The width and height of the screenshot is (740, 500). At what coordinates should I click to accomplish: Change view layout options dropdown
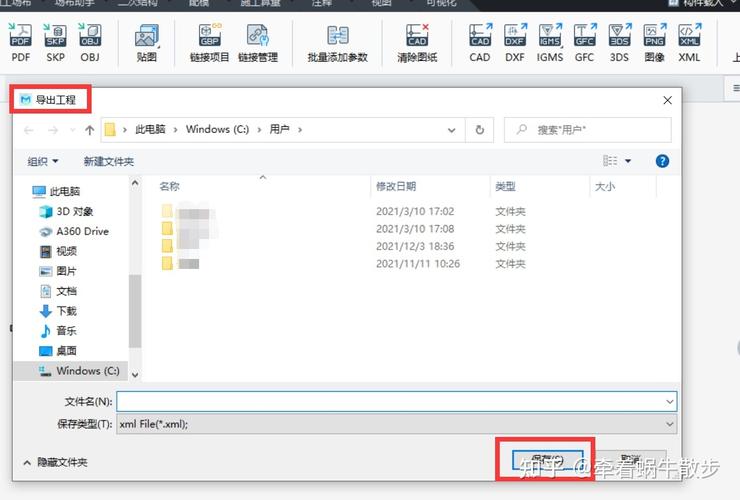(x=628, y=161)
